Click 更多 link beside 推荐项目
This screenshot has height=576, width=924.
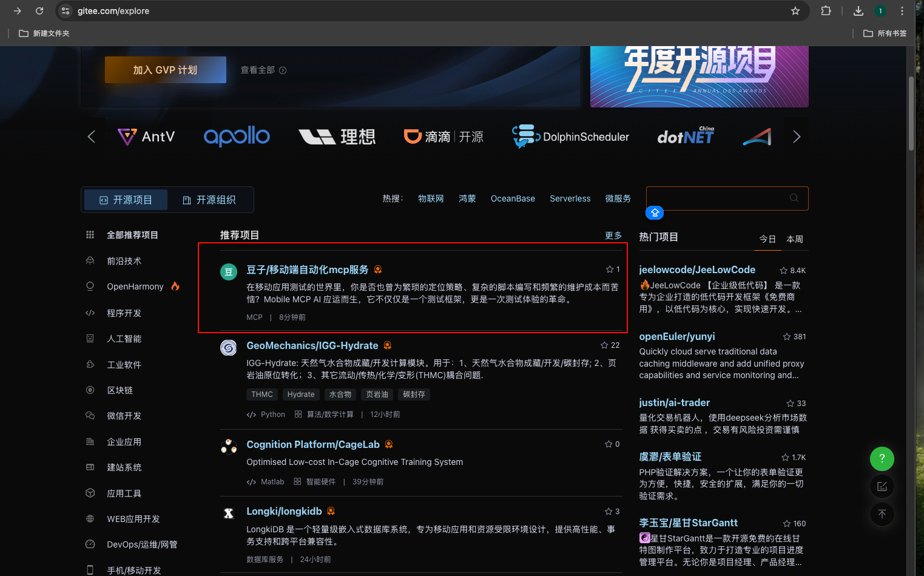[x=613, y=235]
